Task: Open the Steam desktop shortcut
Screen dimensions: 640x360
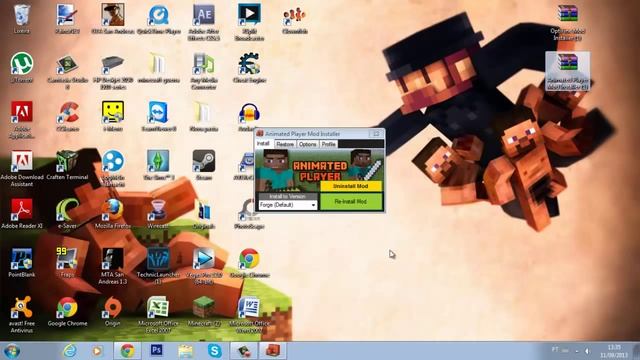Action: tap(204, 165)
